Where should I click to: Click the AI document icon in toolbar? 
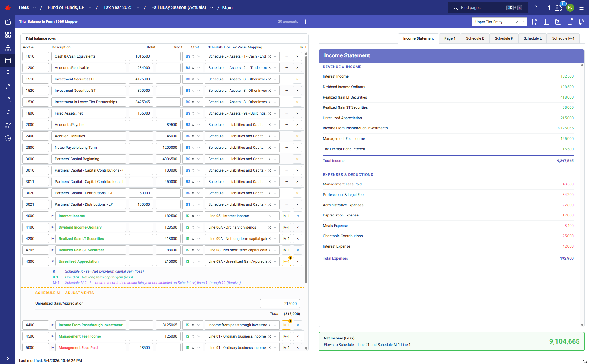535,22
